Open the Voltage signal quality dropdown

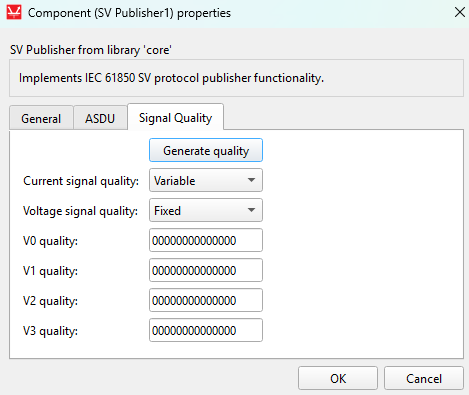click(x=206, y=210)
